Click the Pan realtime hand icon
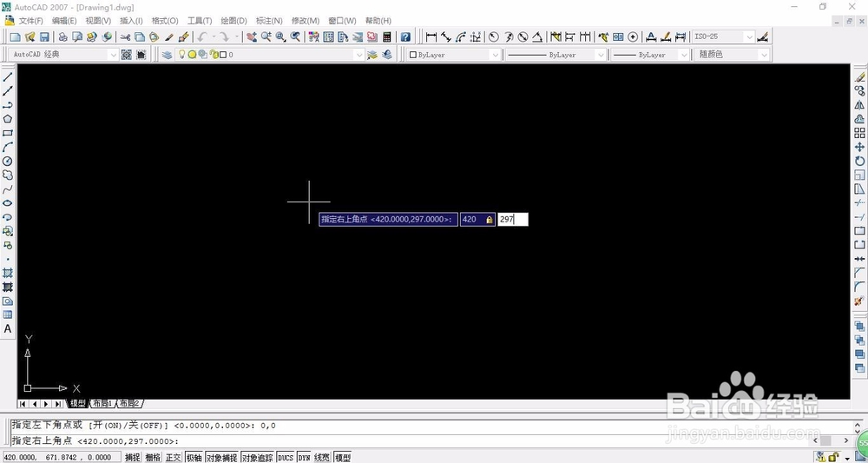868x463 pixels. [252, 37]
